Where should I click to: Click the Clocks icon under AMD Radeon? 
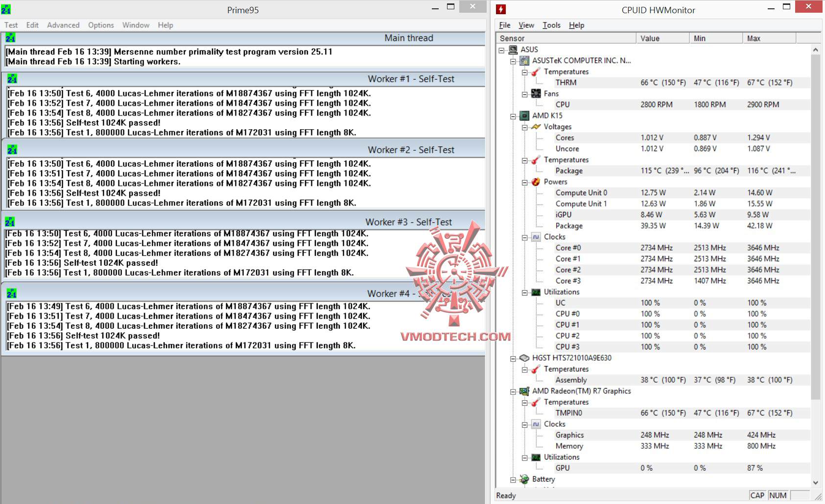[x=536, y=424]
